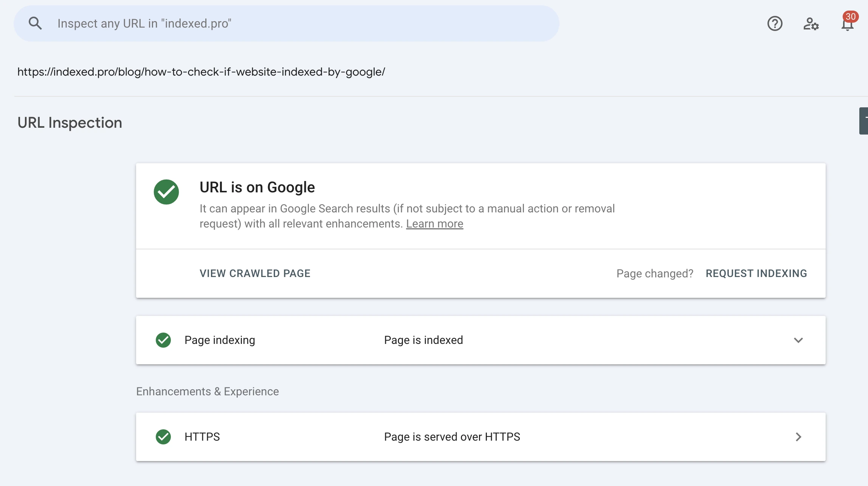Click the green checkmark on HTTPS status
This screenshot has width=868, height=486.
coord(164,436)
